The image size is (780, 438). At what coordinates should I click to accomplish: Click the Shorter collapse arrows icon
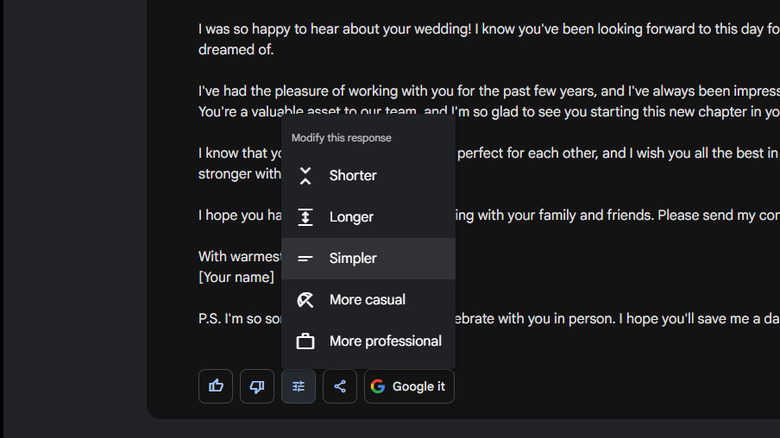point(306,176)
